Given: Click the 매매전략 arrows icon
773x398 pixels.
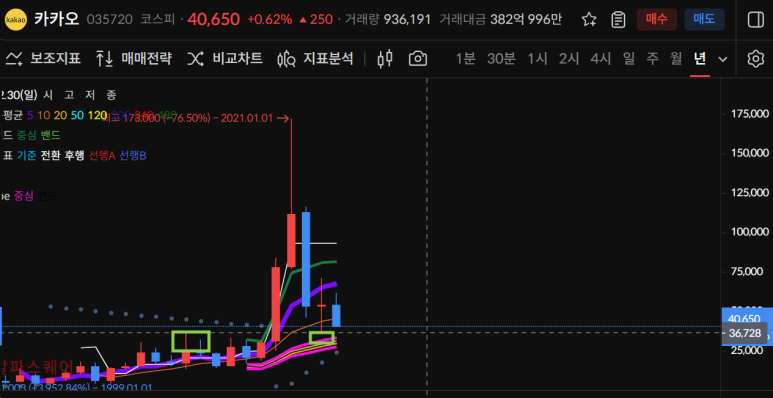Looking at the screenshot, I should pos(104,59).
